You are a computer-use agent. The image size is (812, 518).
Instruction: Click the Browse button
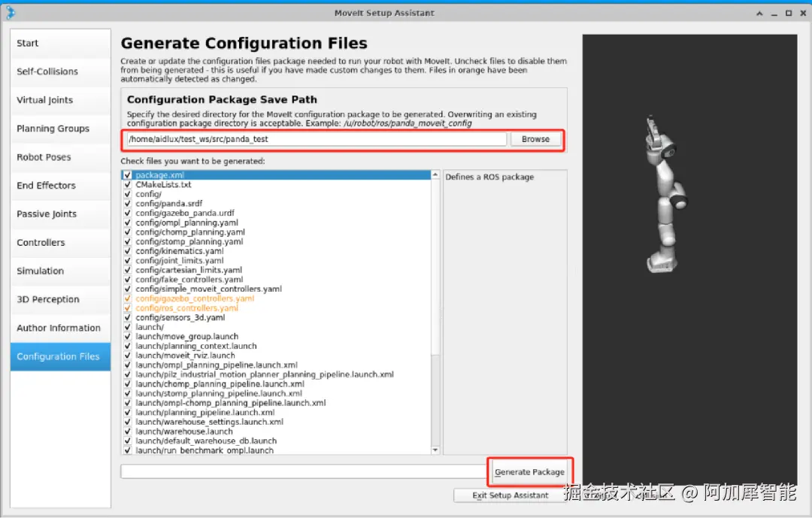[x=535, y=139]
